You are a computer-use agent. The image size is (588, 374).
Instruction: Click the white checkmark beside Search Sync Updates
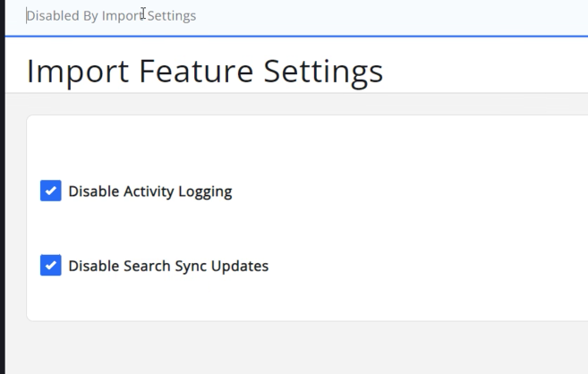[x=51, y=266]
